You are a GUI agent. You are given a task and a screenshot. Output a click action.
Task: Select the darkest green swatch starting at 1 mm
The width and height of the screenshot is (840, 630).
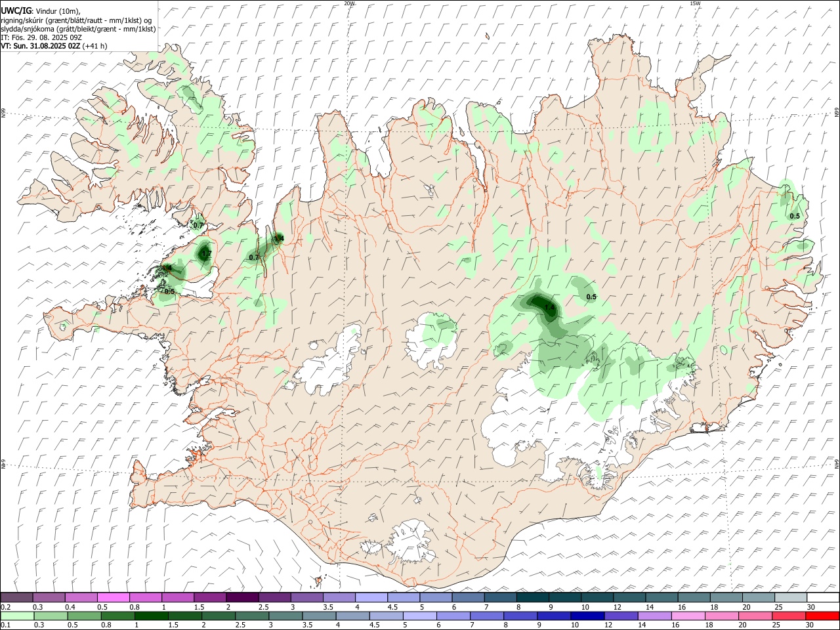point(152,616)
